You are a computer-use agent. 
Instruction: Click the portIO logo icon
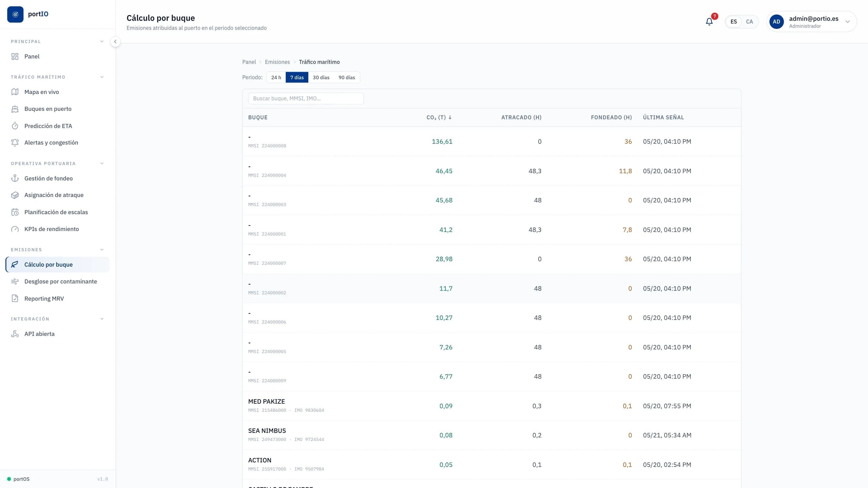pyautogui.click(x=15, y=14)
